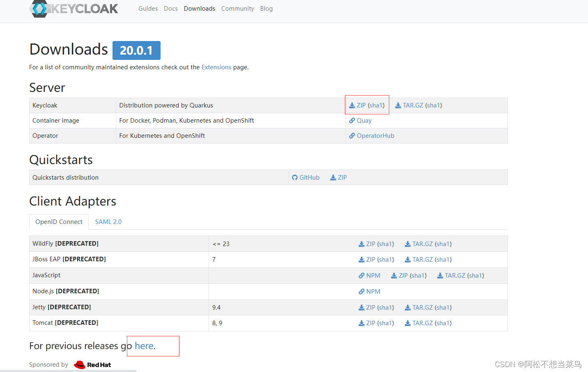Download the Jetty adapter ZIP
The height and width of the screenshot is (372, 588).
coord(371,308)
